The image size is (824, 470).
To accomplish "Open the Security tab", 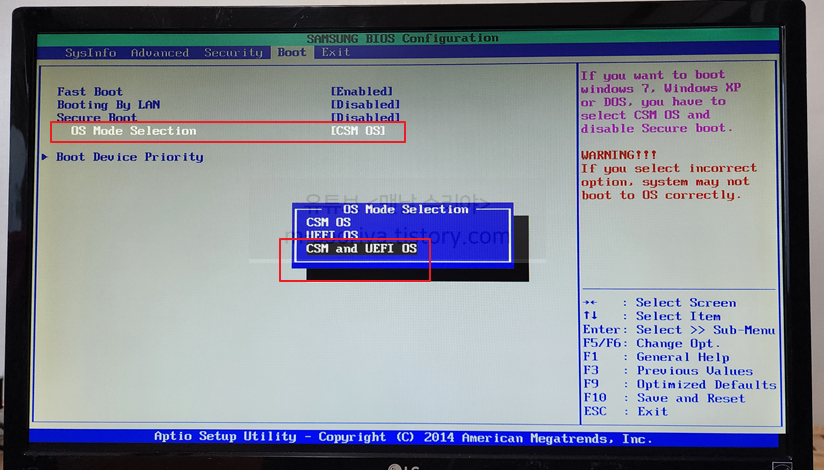I will (x=233, y=53).
